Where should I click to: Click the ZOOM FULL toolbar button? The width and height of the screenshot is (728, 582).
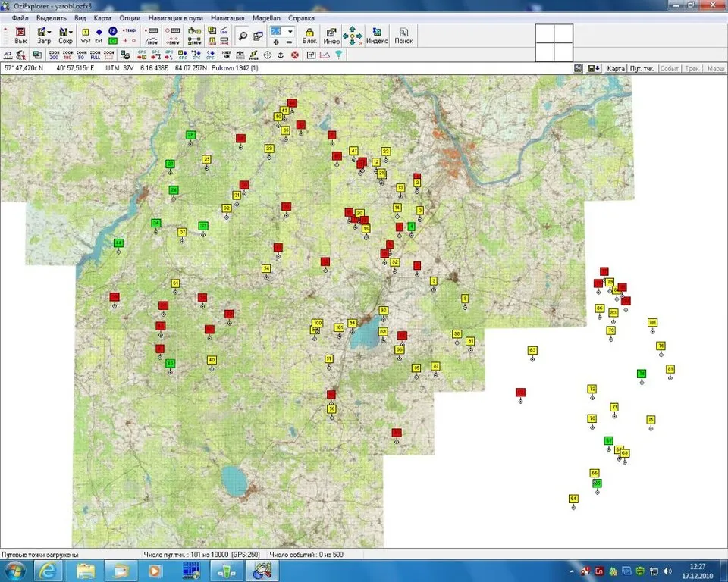[96, 55]
